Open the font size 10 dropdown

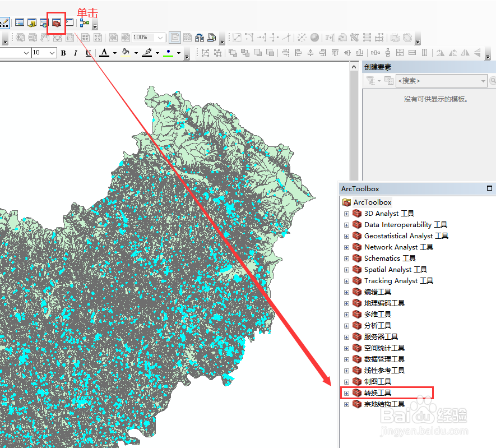click(53, 53)
